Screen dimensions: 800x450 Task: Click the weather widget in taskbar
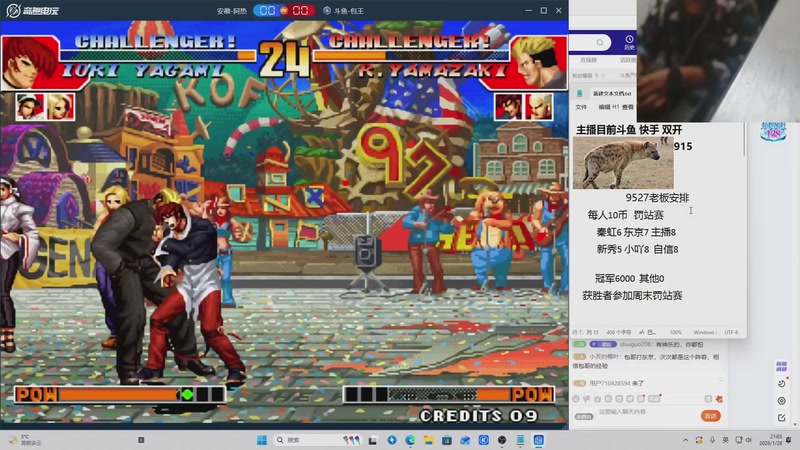tap(24, 440)
